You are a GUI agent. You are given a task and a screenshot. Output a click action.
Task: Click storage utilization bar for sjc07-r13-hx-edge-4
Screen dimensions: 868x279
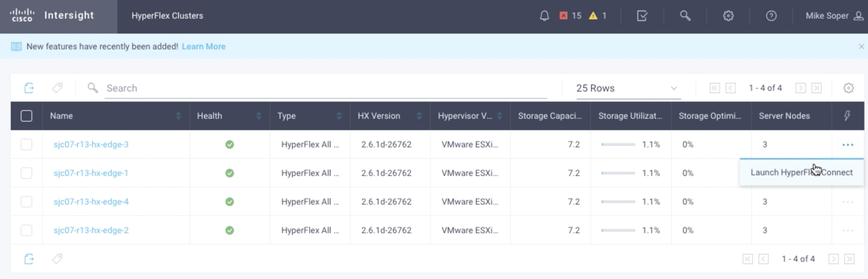pyautogui.click(x=618, y=202)
